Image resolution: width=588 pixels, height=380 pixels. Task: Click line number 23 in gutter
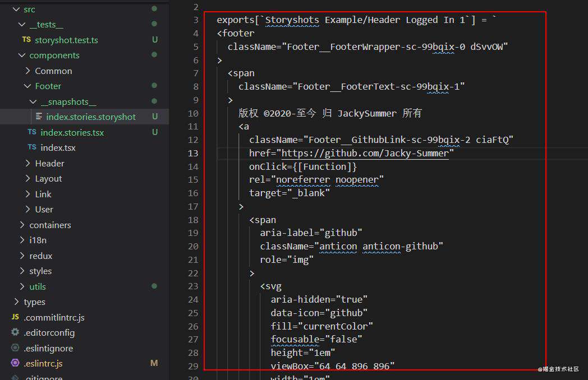[193, 286]
